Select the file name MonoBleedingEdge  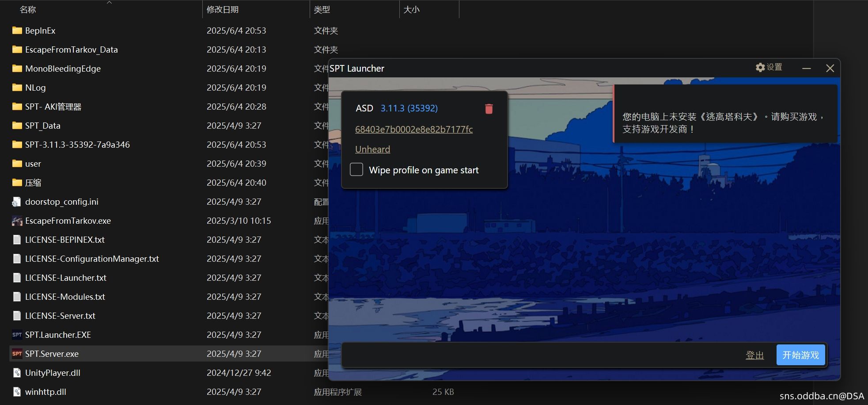[x=63, y=69]
